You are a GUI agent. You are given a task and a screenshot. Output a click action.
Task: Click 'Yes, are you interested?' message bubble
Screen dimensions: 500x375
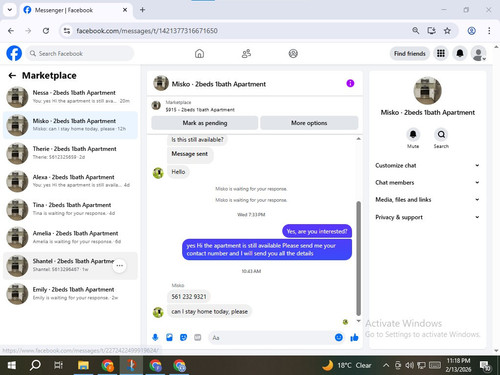317,231
